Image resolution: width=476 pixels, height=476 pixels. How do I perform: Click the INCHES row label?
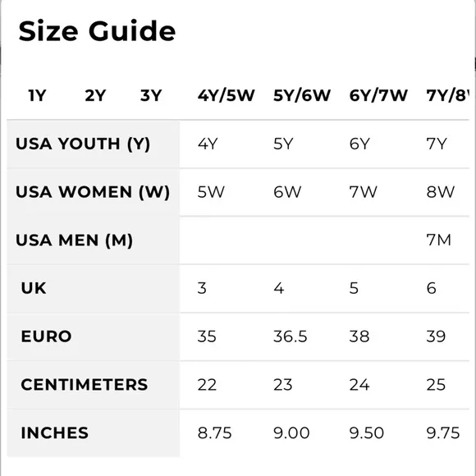(55, 433)
